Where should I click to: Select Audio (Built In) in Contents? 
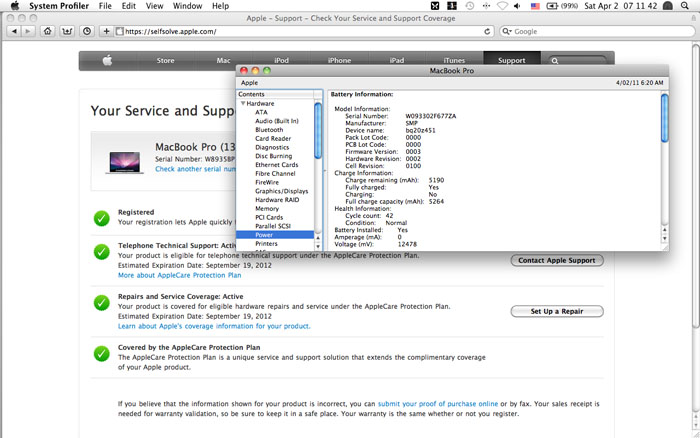[x=277, y=121]
